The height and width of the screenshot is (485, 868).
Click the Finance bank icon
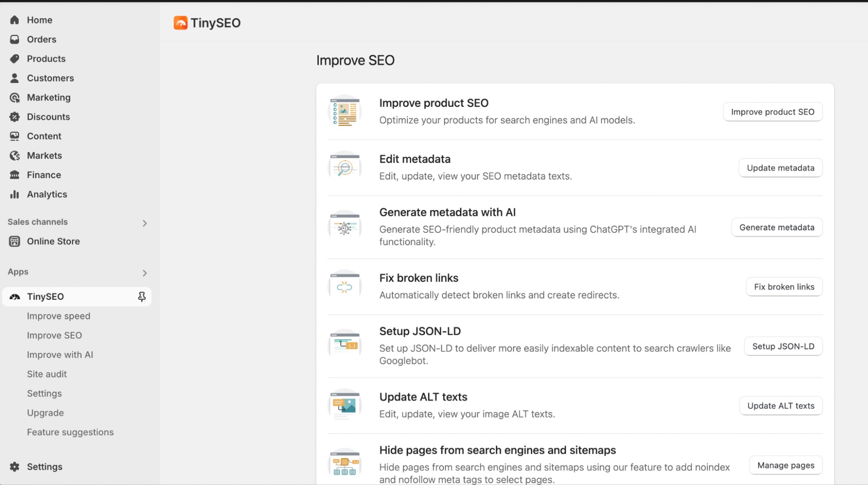(x=14, y=175)
